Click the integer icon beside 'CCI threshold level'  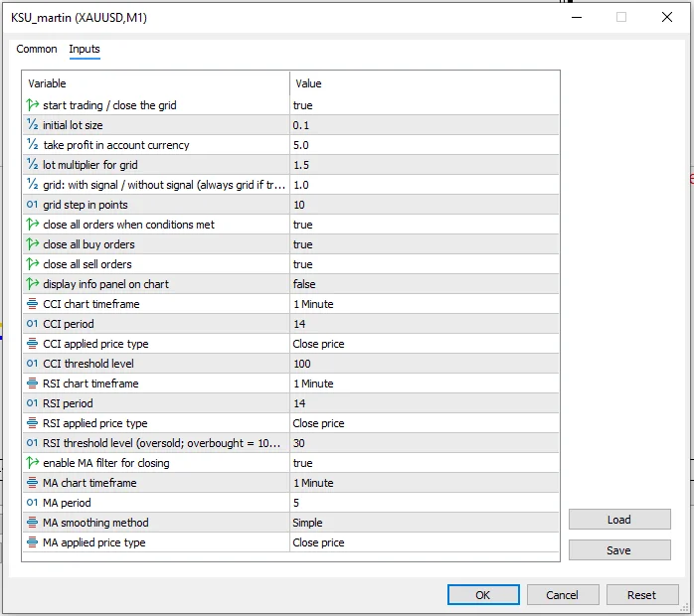tap(32, 364)
